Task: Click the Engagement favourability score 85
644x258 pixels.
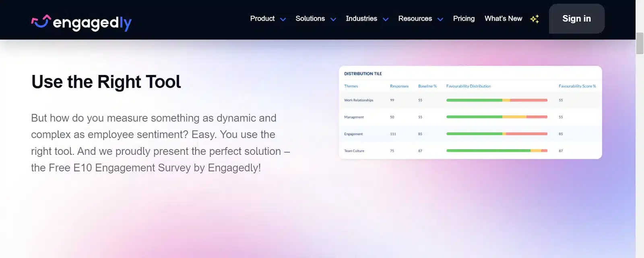Action: tap(561, 134)
